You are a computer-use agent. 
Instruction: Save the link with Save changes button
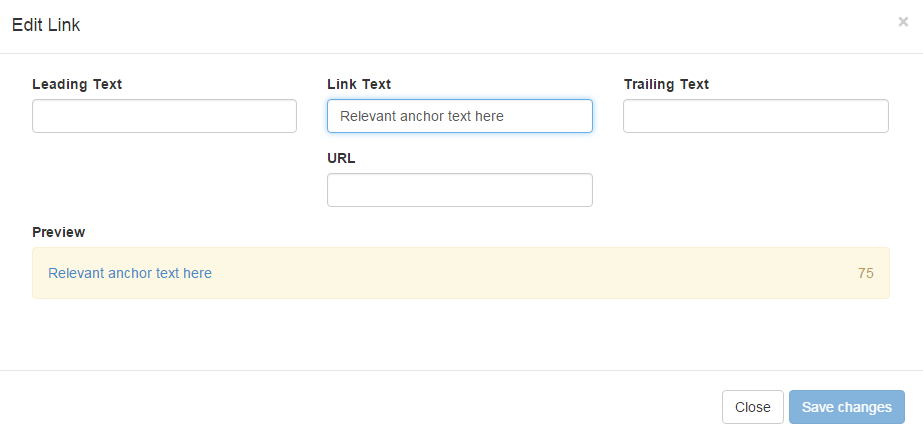pyautogui.click(x=846, y=407)
